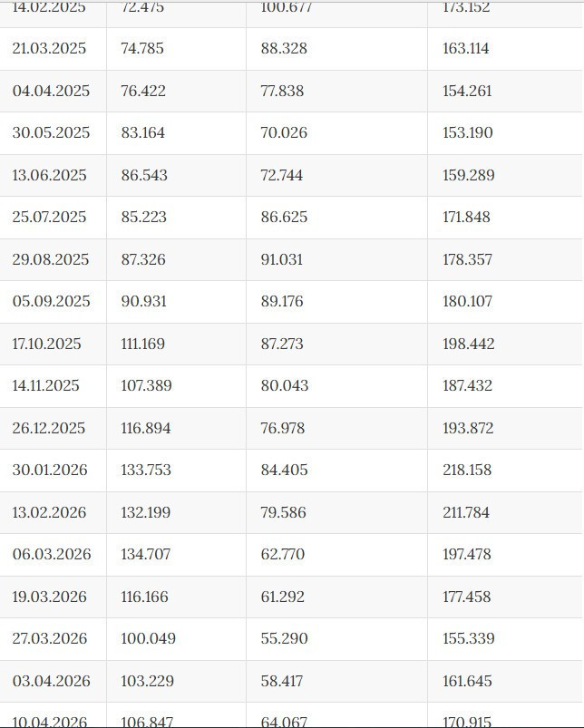Click the date cell 21.03.2025

[49, 49]
